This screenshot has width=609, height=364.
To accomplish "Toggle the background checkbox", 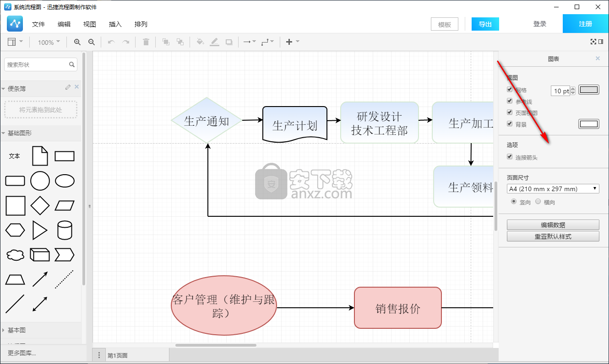I will (510, 123).
